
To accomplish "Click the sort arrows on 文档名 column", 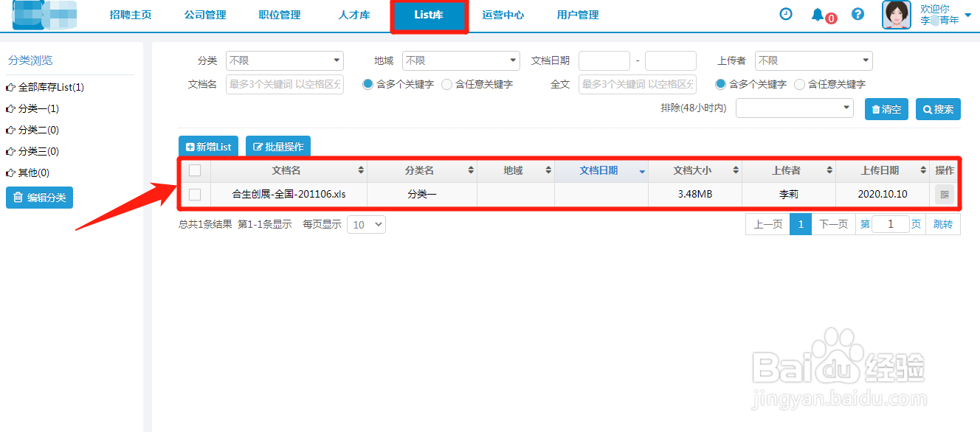I will [x=361, y=170].
